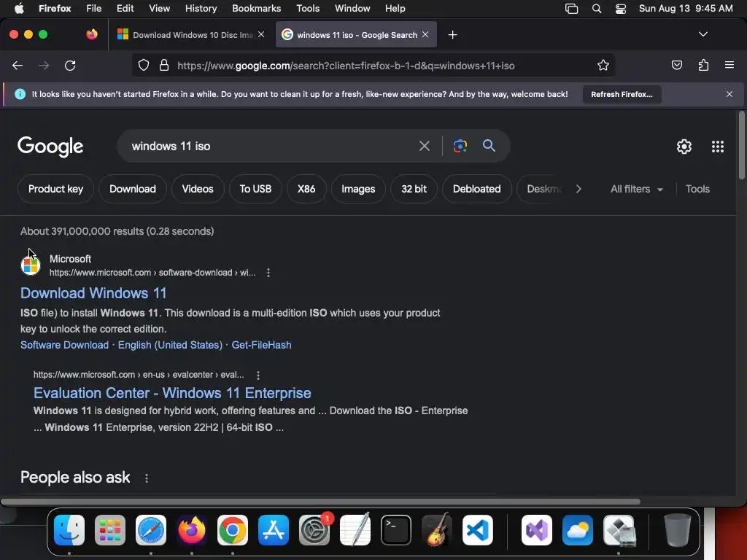This screenshot has height=560, width=747.
Task: Reload the current page
Action: 70,66
